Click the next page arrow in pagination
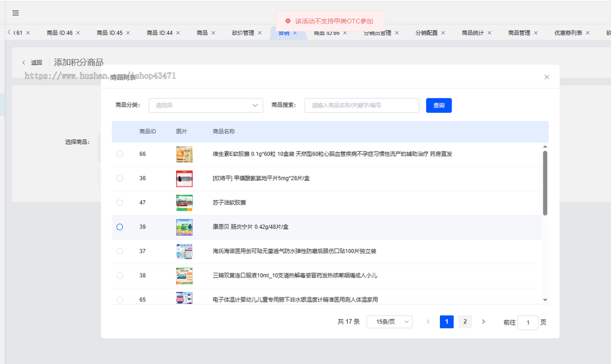Image resolution: width=611 pixels, height=364 pixels. coord(484,322)
